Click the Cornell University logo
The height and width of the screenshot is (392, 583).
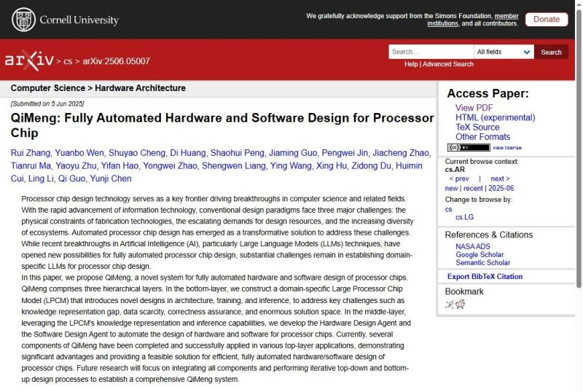[x=65, y=20]
